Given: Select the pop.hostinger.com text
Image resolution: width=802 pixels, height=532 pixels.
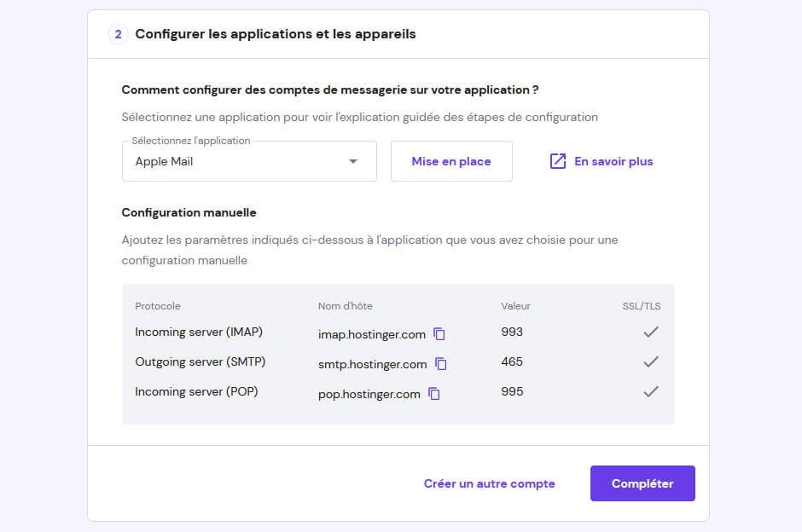Looking at the screenshot, I should (x=369, y=394).
